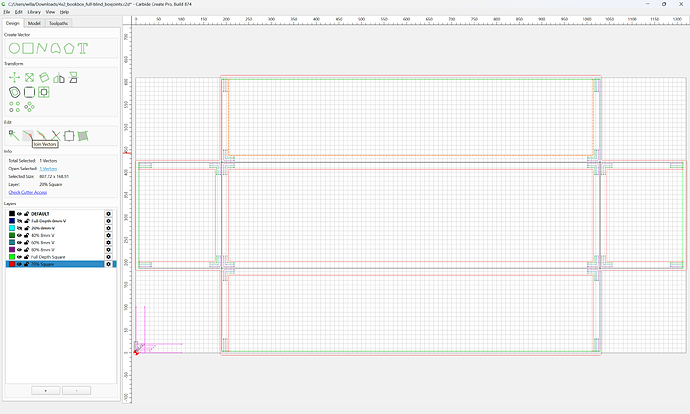Image resolution: width=690 pixels, height=414 pixels.
Task: Select the Text create tool
Action: click(x=83, y=48)
